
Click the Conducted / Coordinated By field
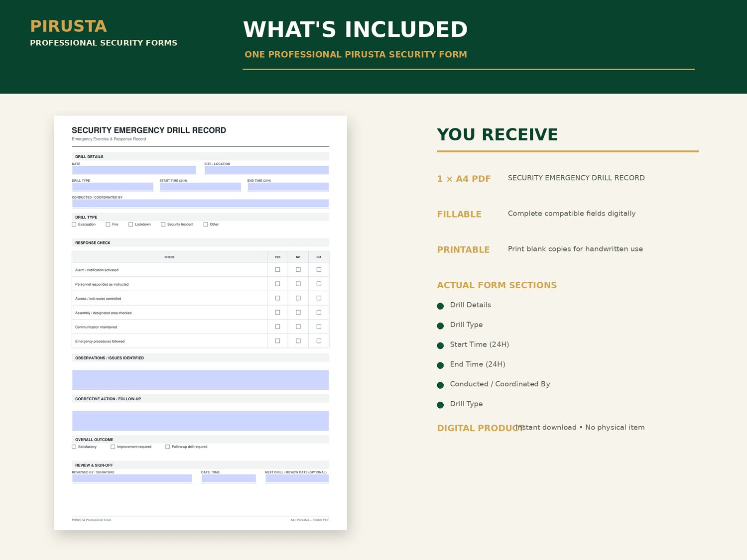coord(200,204)
